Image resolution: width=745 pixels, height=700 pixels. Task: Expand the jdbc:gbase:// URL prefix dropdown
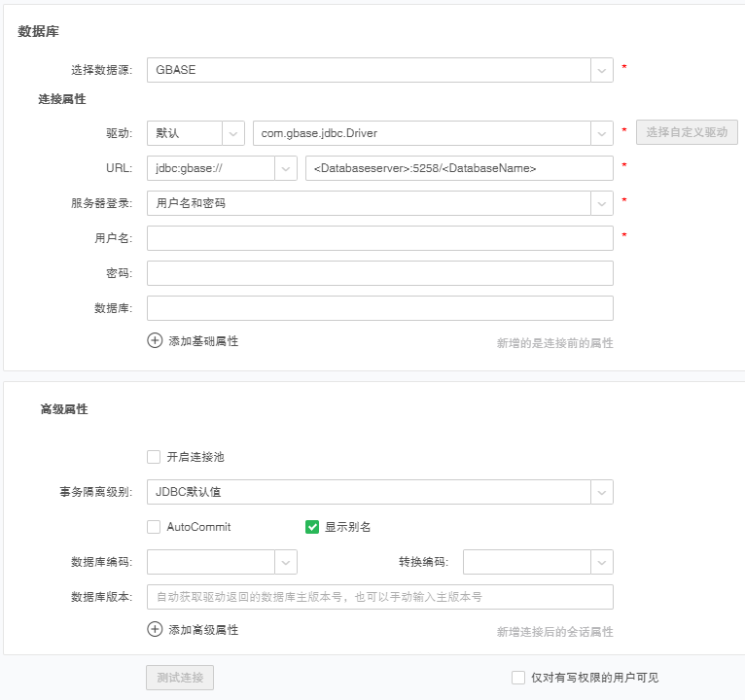point(286,168)
